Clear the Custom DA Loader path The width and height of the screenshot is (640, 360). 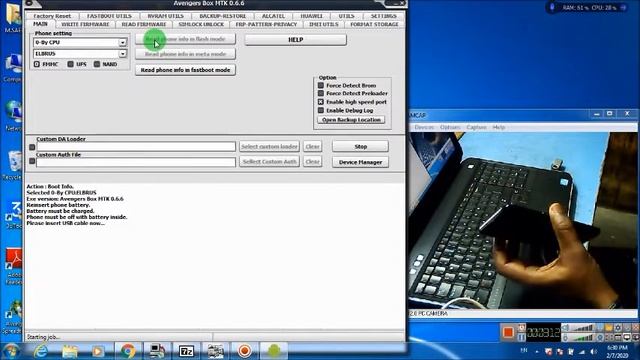[312, 147]
